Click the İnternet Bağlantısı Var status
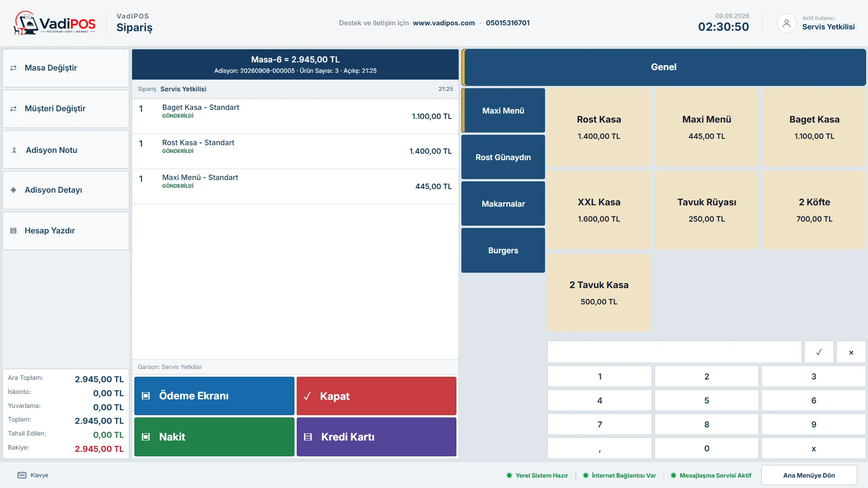This screenshot has width=868, height=488. point(620,475)
